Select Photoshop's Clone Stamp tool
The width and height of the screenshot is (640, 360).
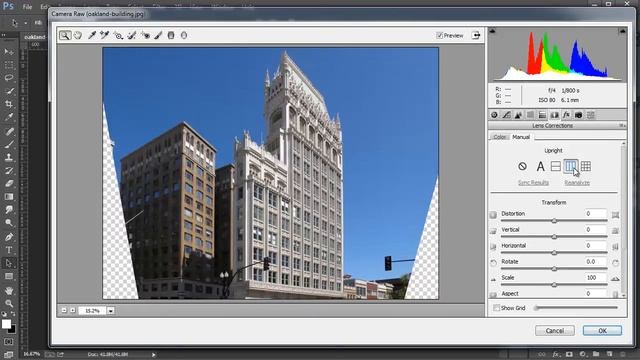9,157
